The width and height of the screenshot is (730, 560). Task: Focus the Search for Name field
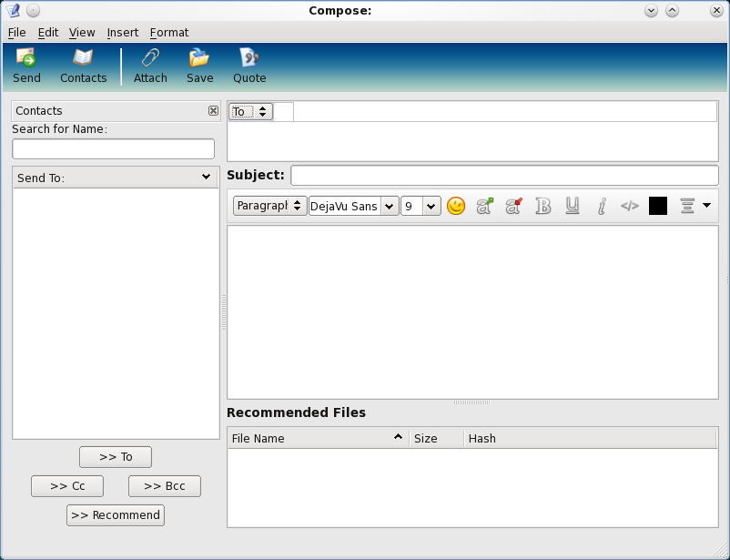113,149
